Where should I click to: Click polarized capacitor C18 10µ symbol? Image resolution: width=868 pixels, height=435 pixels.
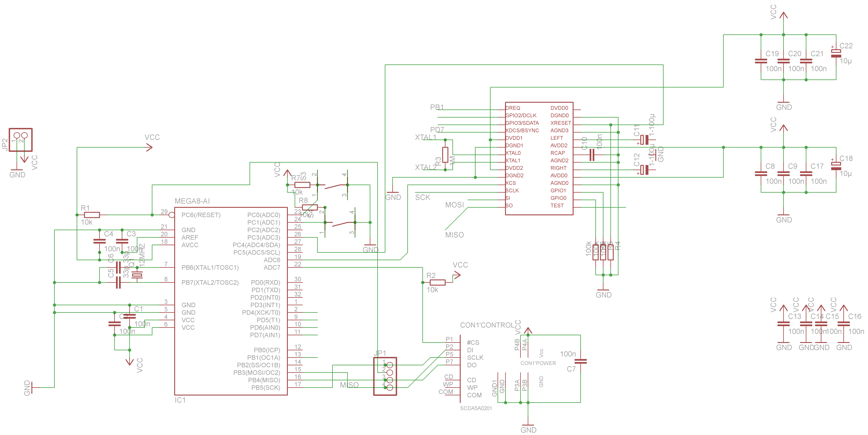836,166
